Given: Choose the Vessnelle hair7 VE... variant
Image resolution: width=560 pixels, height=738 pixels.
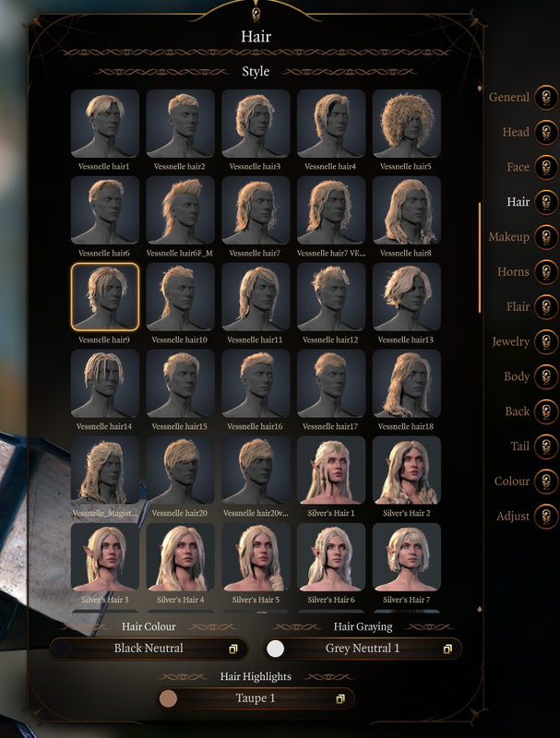Looking at the screenshot, I should [x=331, y=210].
